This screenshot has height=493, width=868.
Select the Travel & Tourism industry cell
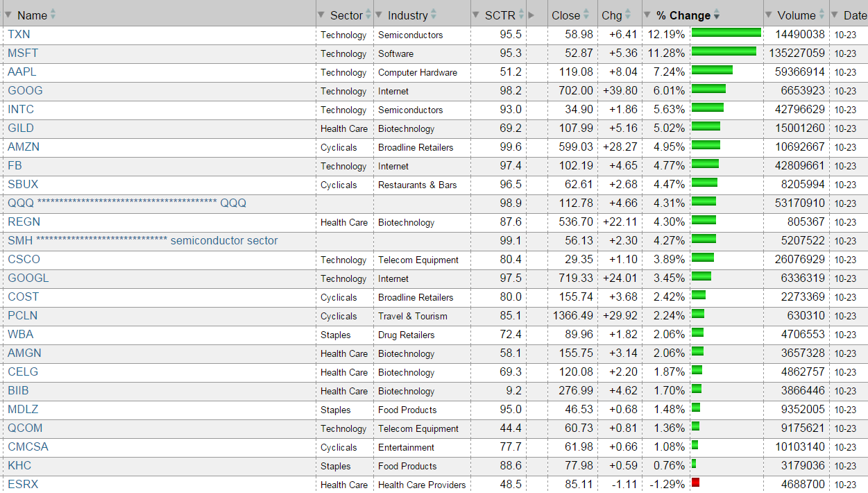click(x=413, y=316)
